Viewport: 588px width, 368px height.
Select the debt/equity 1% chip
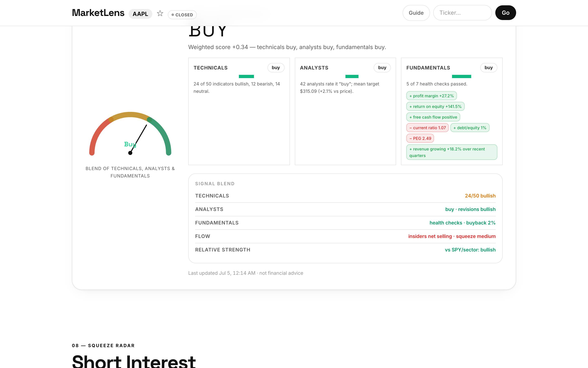click(x=470, y=128)
